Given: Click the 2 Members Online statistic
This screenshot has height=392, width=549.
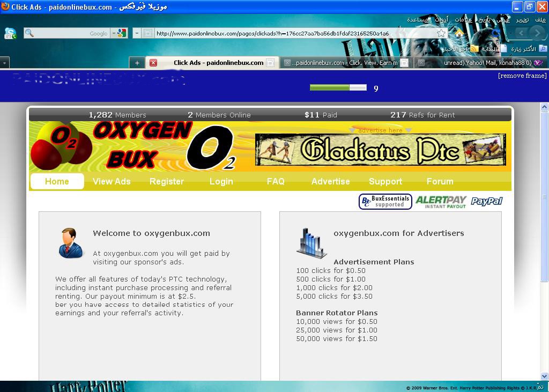Looking at the screenshot, I should [x=219, y=115].
